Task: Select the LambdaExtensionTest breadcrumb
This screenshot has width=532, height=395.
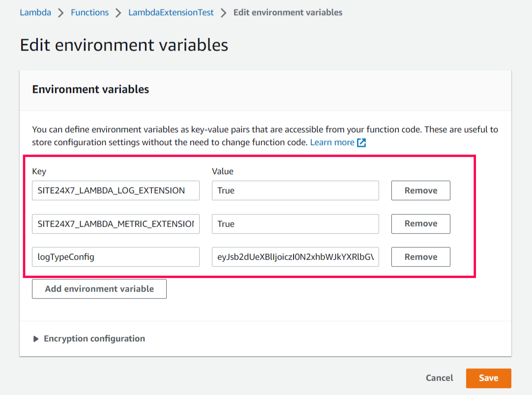Action: (171, 12)
